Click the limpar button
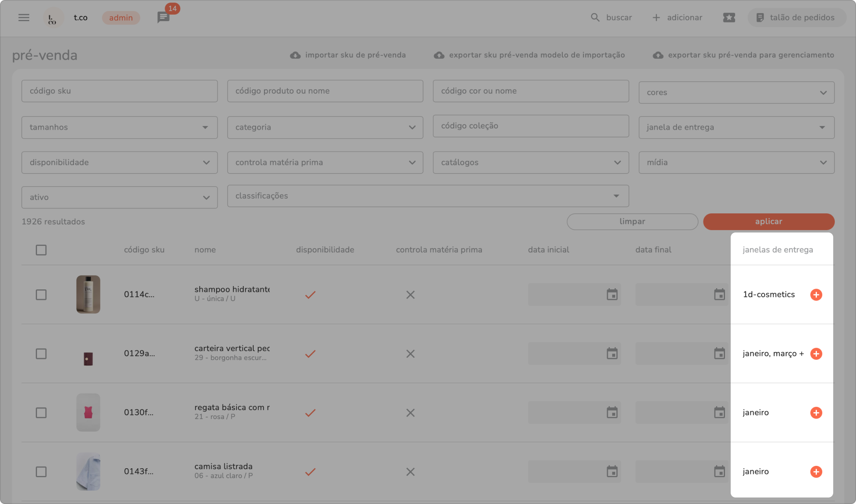The width and height of the screenshot is (856, 504). (x=632, y=222)
